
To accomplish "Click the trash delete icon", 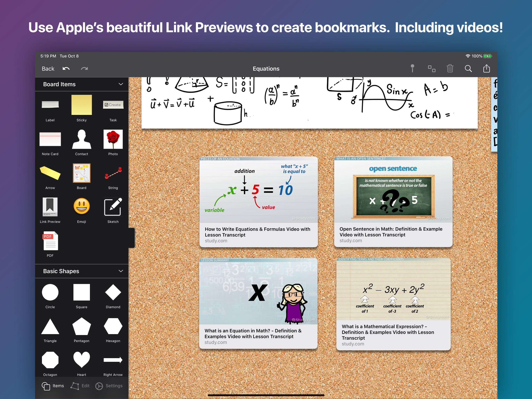I will click(x=450, y=69).
